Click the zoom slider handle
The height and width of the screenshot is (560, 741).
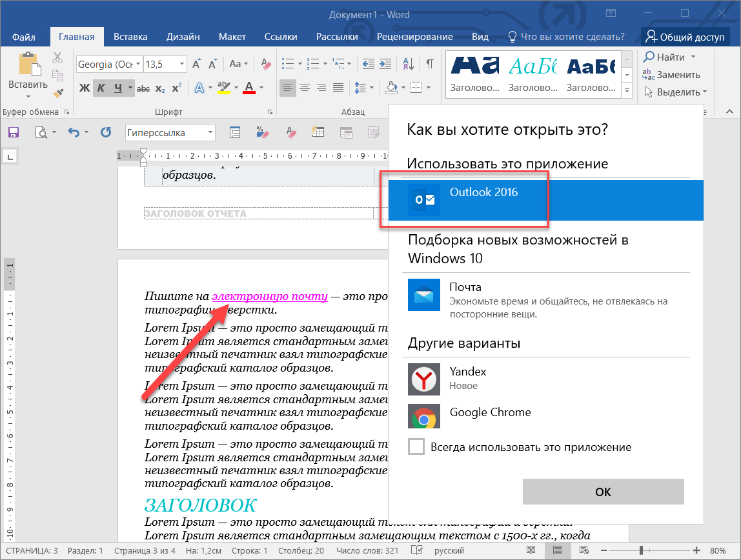[x=642, y=550]
